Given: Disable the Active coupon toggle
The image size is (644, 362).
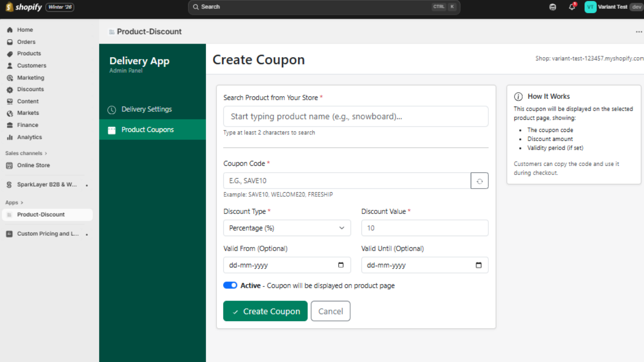Looking at the screenshot, I should 230,285.
